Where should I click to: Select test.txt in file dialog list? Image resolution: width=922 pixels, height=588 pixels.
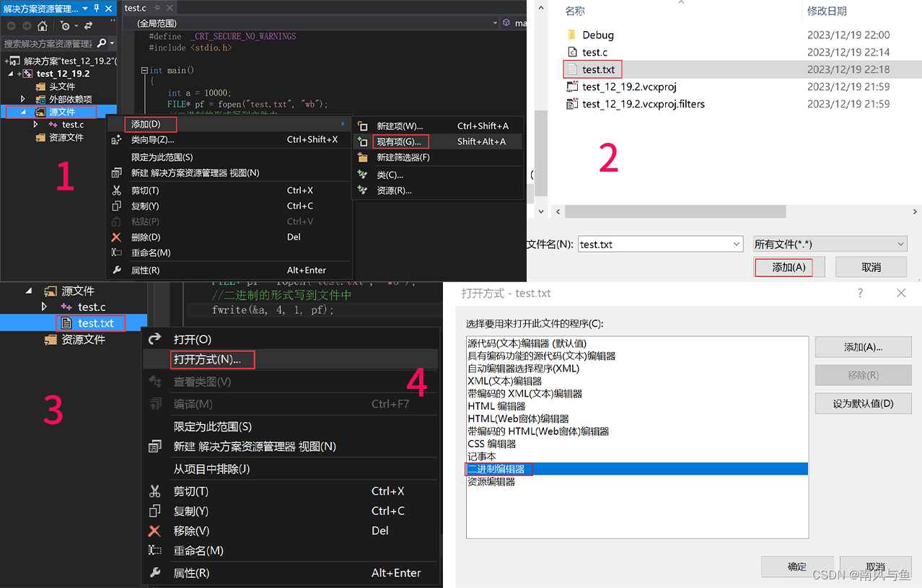coord(598,69)
